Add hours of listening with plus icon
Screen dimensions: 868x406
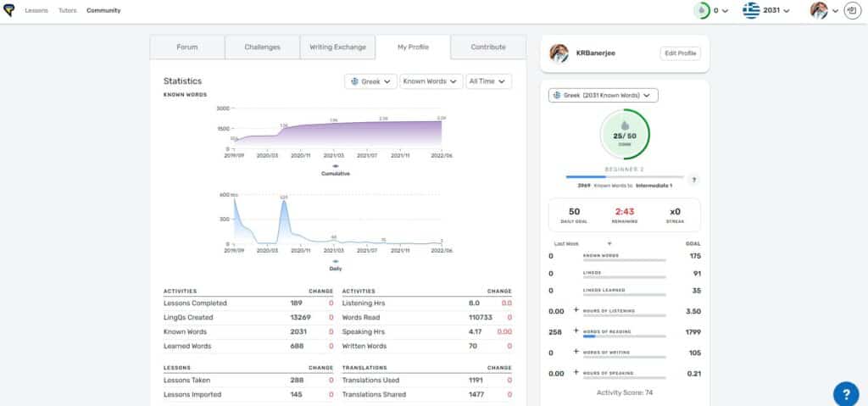(576, 311)
